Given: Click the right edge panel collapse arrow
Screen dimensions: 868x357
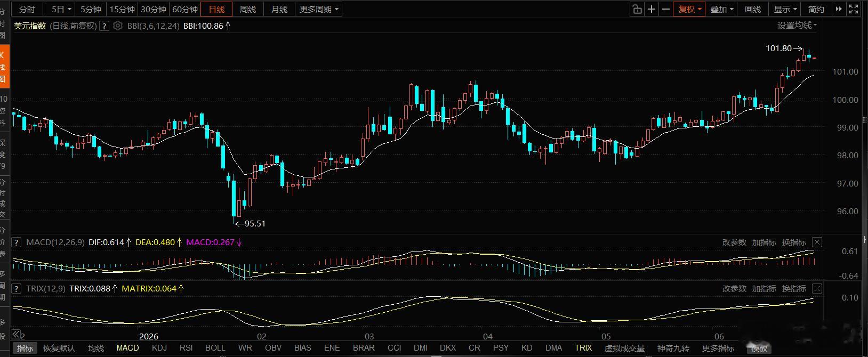Looking at the screenshot, I should [864, 239].
